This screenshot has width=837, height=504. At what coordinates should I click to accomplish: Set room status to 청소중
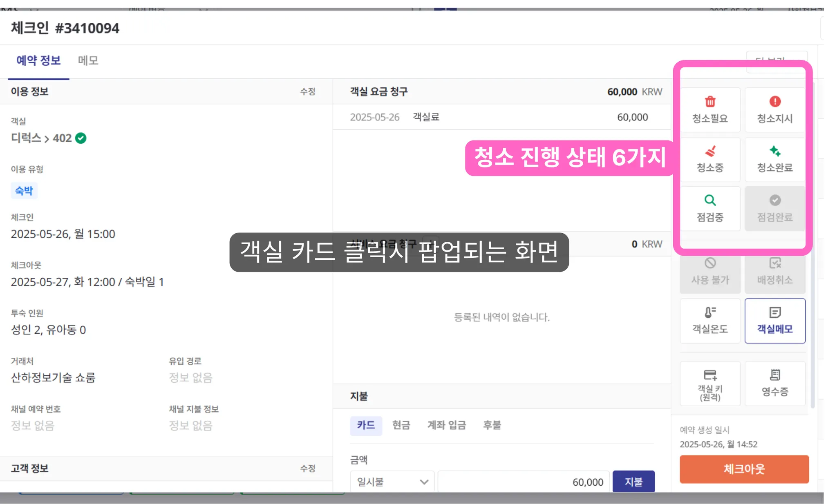coord(710,159)
